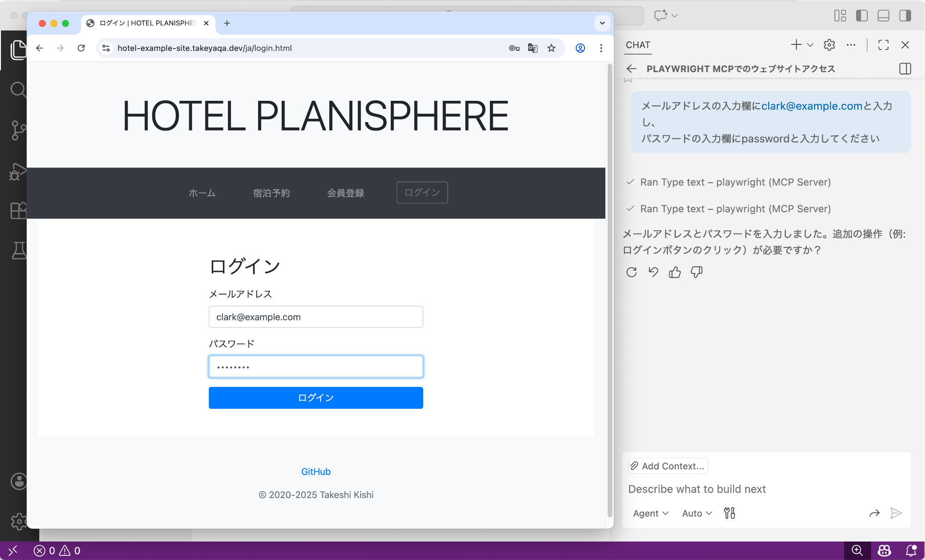Open the 宿泊予約 navigation menu item

[x=271, y=193]
